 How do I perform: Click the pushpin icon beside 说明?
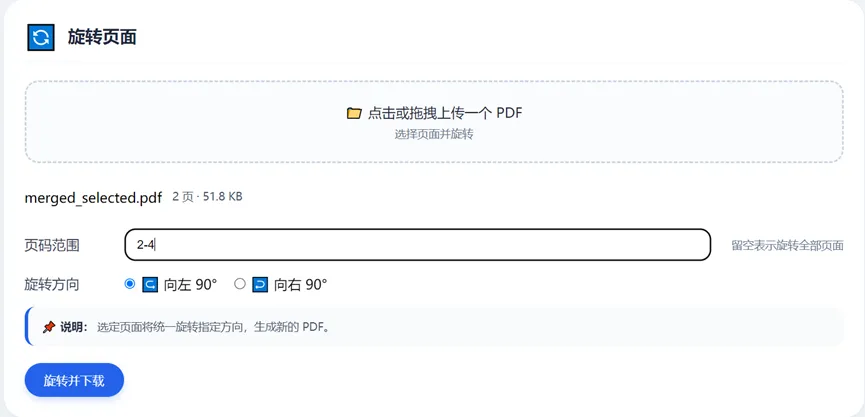[48, 327]
